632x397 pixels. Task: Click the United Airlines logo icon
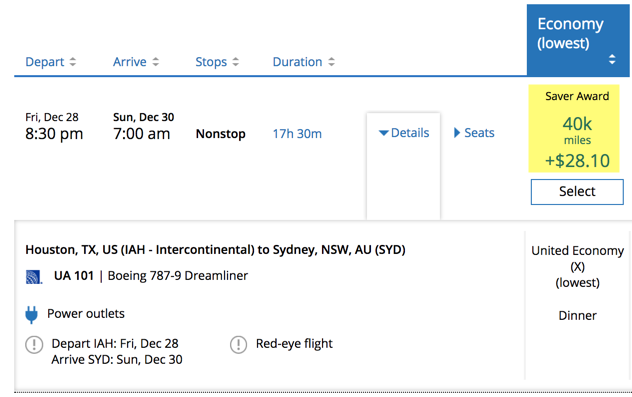click(34, 277)
